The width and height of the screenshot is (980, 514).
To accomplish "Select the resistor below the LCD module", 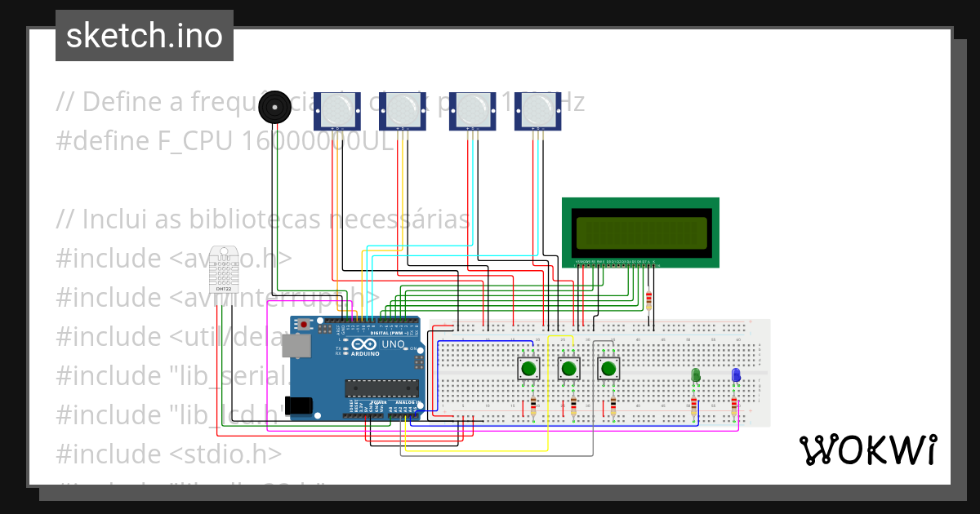I will pos(648,302).
